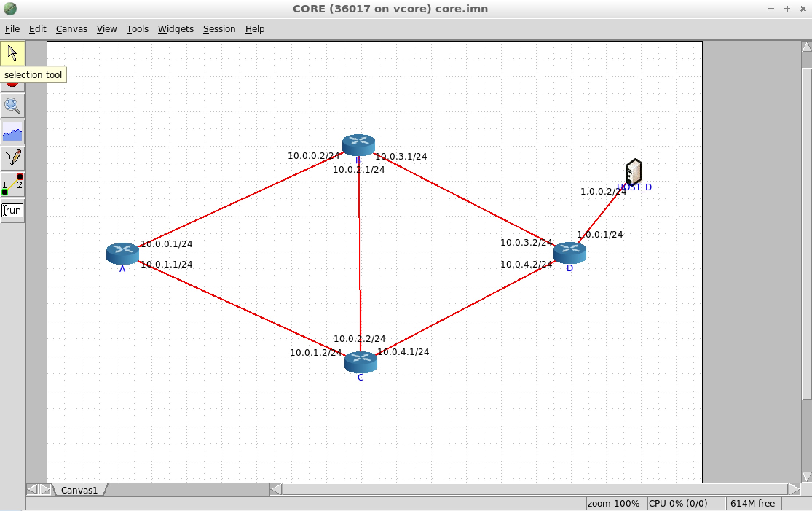Open the Session menu
Viewport: 812px width, 511px height.
coord(219,29)
